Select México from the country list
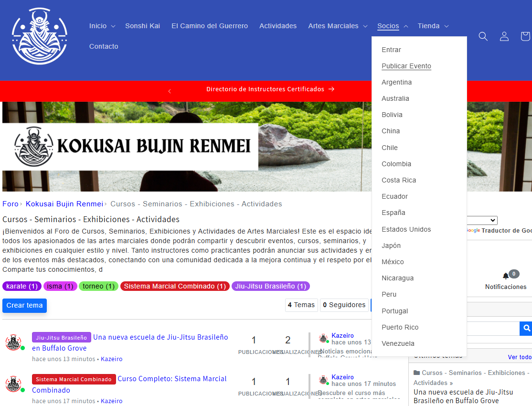Image resolution: width=532 pixels, height=406 pixels. [x=393, y=262]
